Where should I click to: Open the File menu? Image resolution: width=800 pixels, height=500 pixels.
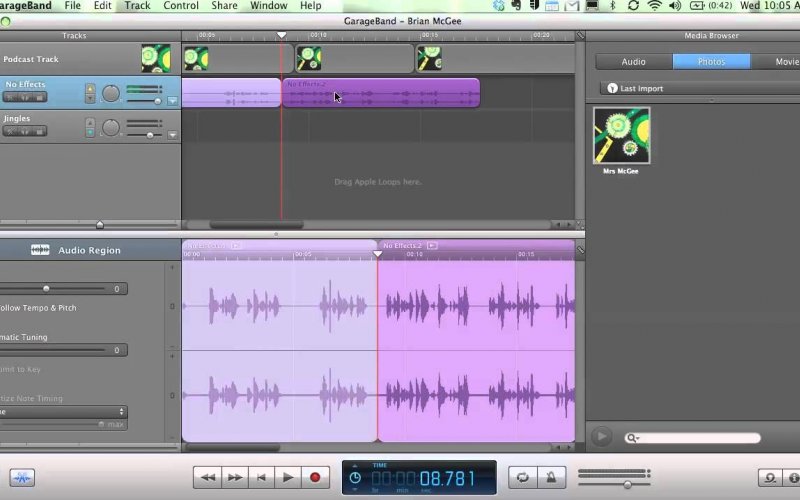click(x=72, y=6)
